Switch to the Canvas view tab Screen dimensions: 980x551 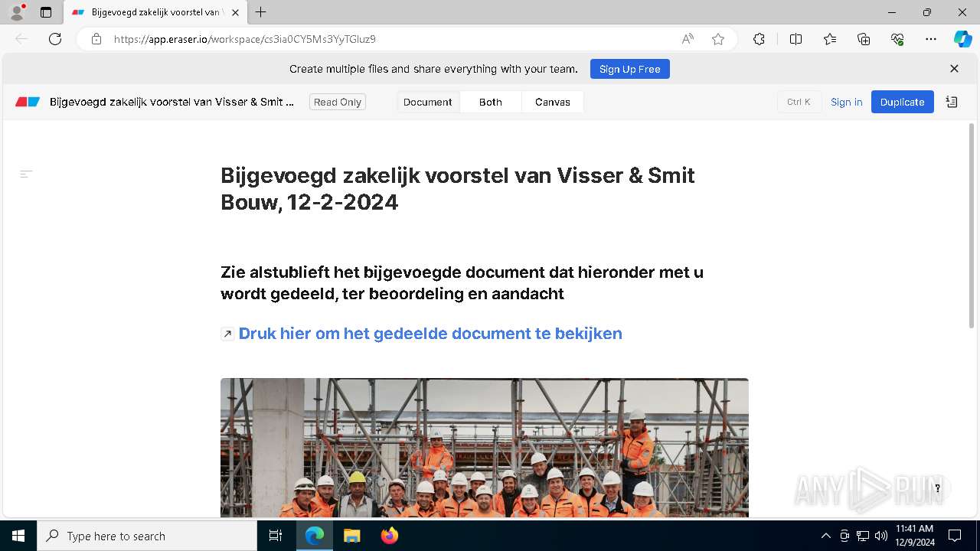pyautogui.click(x=553, y=102)
